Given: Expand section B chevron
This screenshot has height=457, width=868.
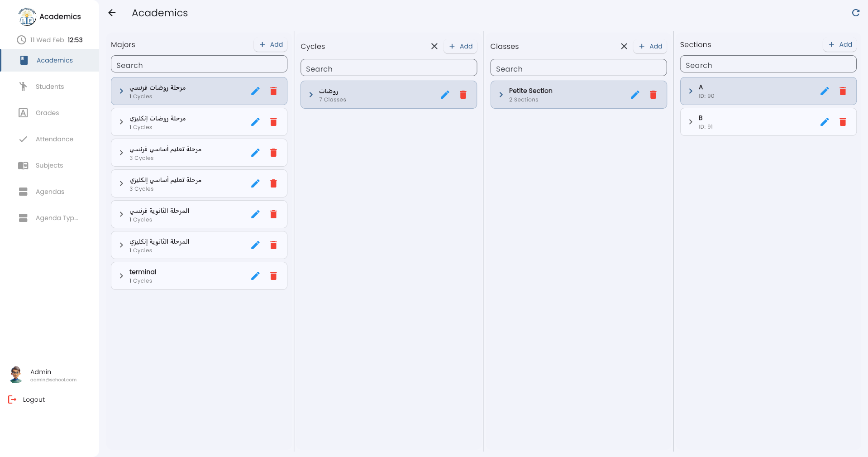Looking at the screenshot, I should pos(691,122).
